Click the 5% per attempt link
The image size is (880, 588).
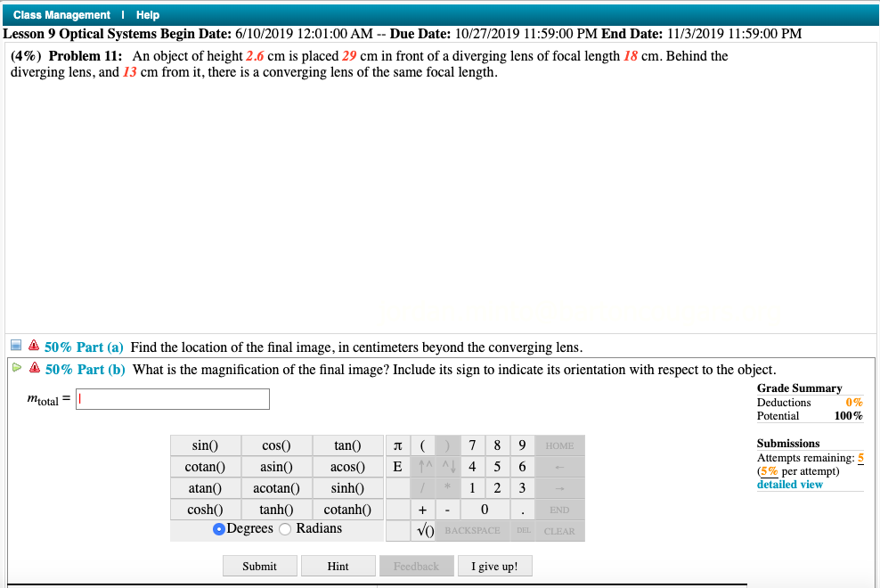771,470
